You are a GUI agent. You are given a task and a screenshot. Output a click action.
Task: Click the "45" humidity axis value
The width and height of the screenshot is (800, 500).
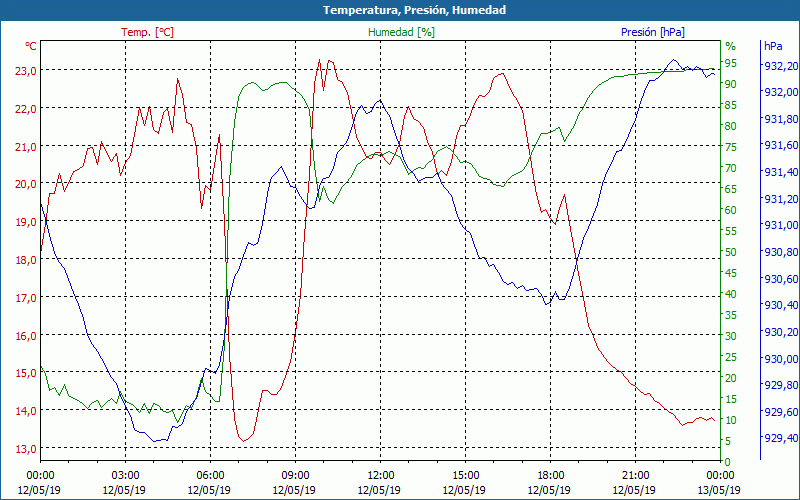pyautogui.click(x=731, y=273)
